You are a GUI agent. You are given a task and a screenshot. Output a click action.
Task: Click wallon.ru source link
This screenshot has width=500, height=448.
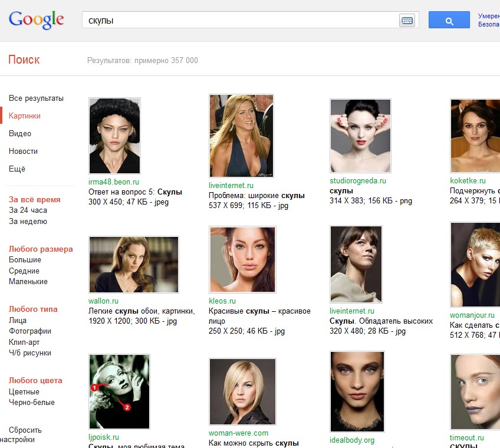tap(103, 301)
